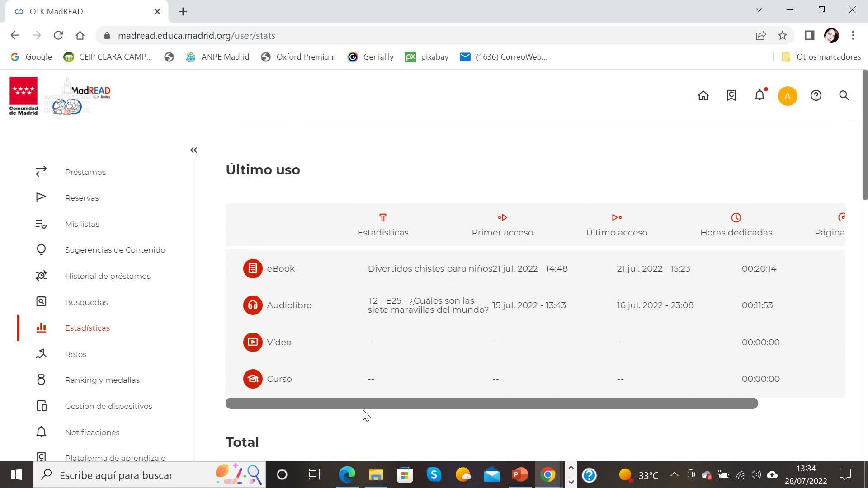Open Divertidos chistes para niños title
Image resolution: width=868 pixels, height=488 pixels.
(429, 268)
